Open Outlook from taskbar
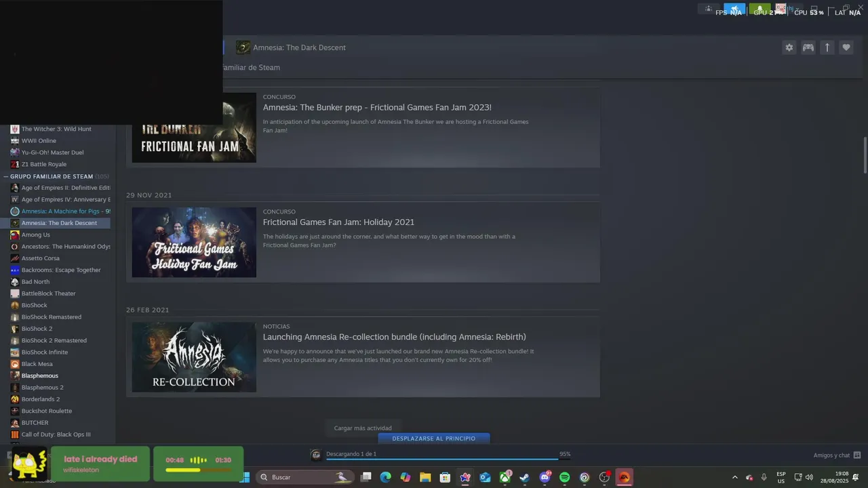Screen dimensions: 868x488 pos(485,477)
